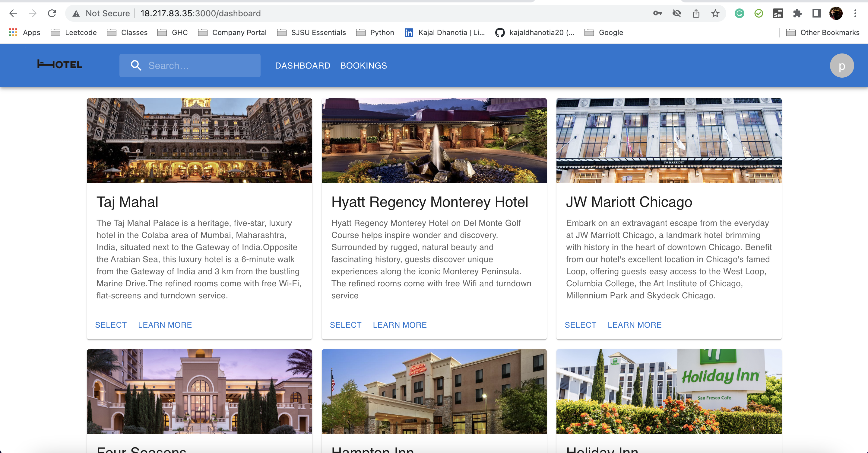Click the Hyatt Regency Monterey hotel photo
The width and height of the screenshot is (868, 453).
click(434, 140)
